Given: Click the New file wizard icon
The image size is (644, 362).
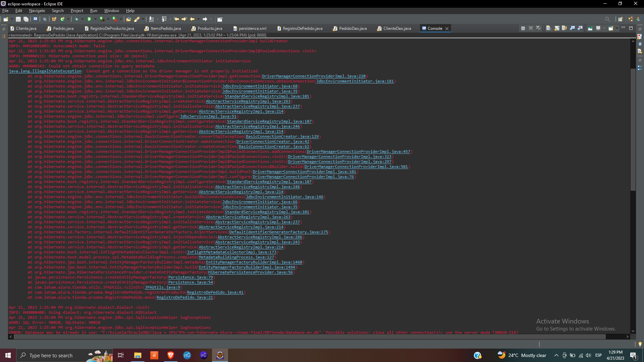Looking at the screenshot, I should 6,19.
